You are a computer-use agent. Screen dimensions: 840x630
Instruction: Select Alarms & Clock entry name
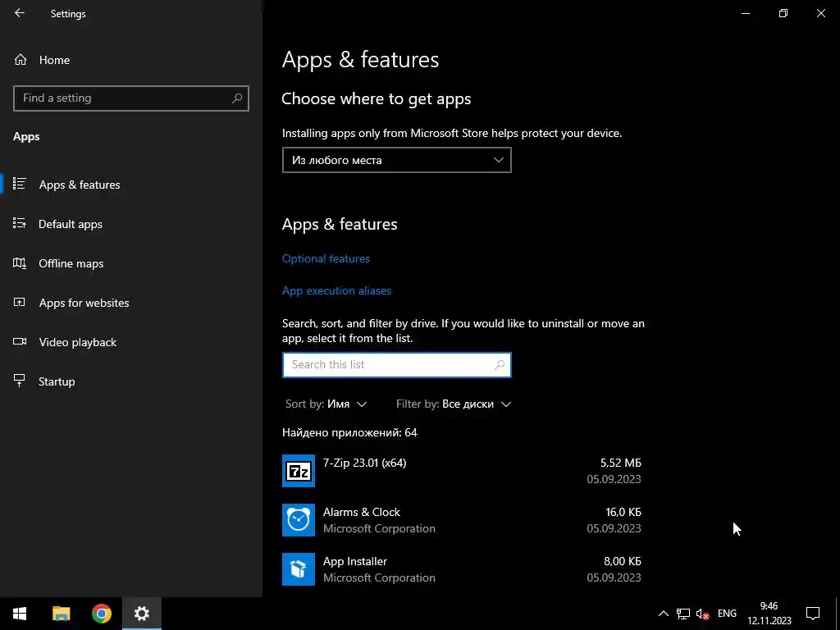pos(362,512)
